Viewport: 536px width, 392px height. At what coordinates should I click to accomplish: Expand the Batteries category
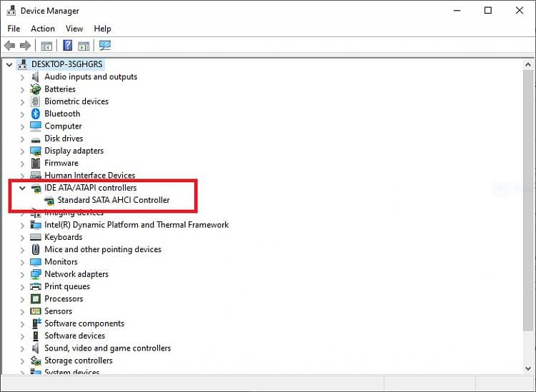coord(22,89)
